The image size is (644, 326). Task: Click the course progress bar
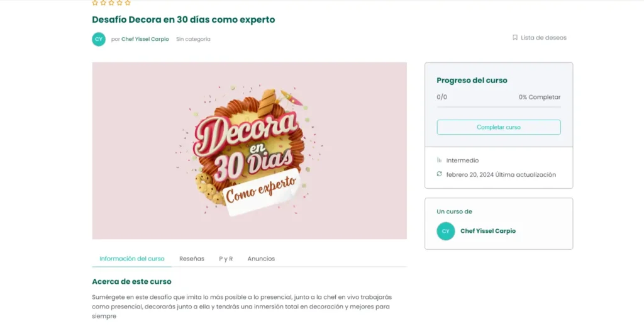coord(499,107)
